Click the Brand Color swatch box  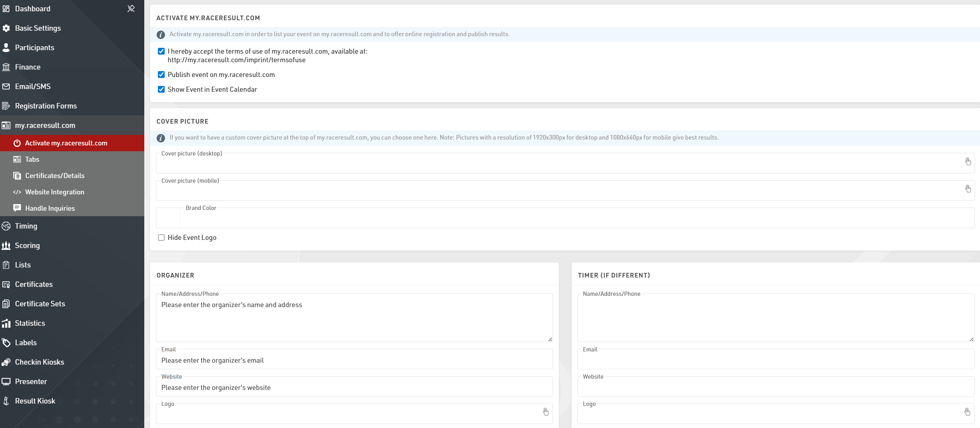point(168,218)
